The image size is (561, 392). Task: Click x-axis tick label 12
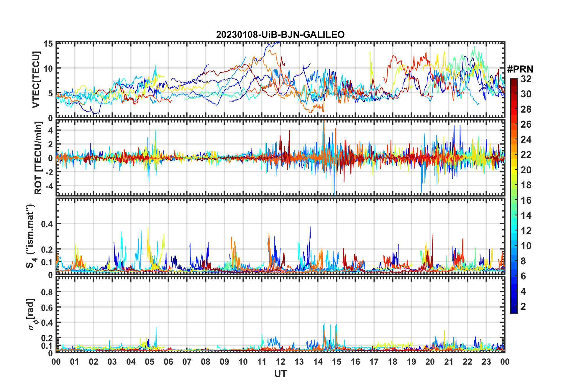[x=280, y=362]
